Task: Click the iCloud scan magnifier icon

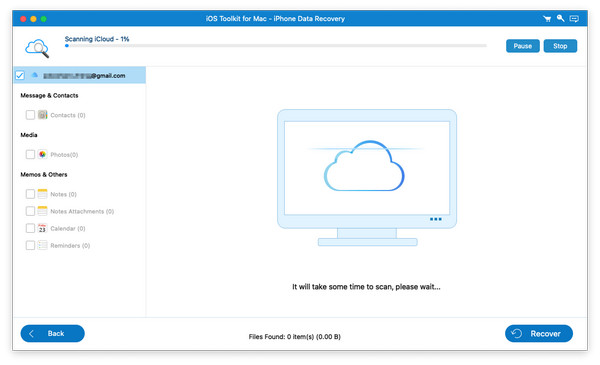Action: point(37,48)
